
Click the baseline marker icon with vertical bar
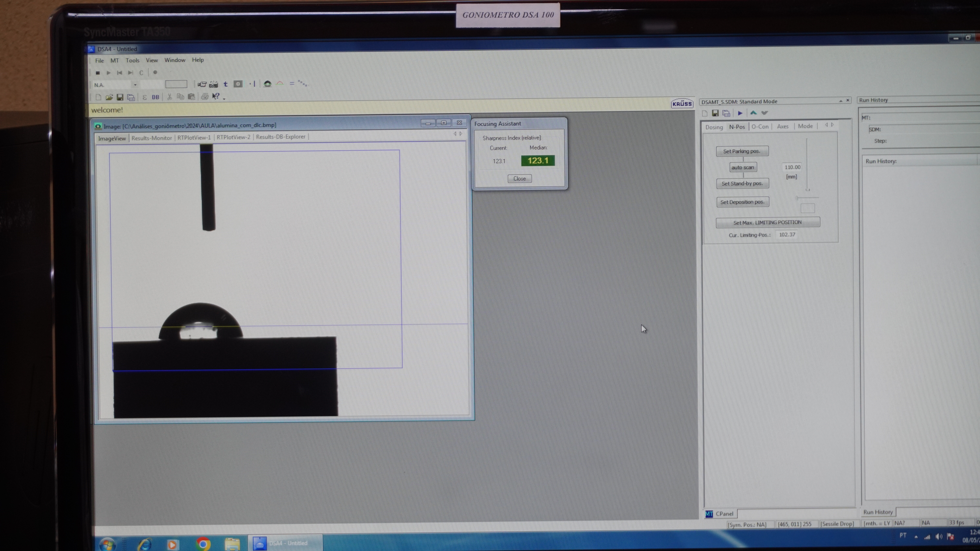coord(252,84)
